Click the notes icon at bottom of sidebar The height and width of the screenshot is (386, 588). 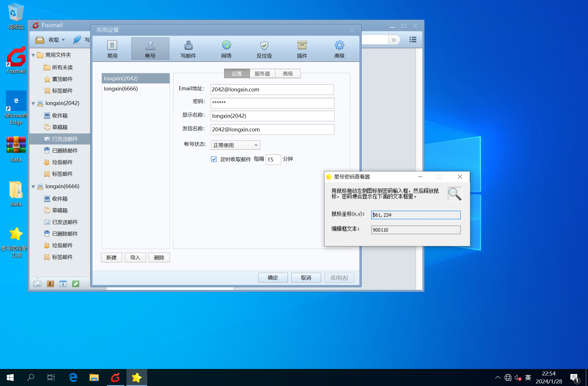(76, 284)
